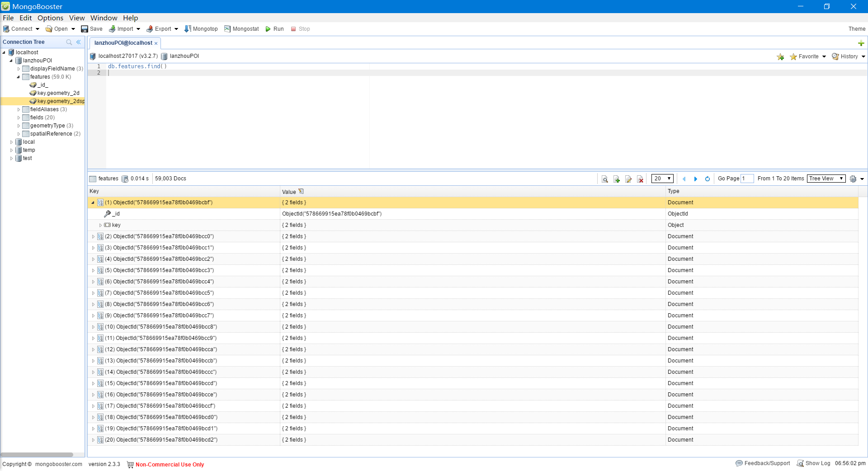868x471 pixels.
Task: Click the view document icon in results toolbar
Action: 605,179
